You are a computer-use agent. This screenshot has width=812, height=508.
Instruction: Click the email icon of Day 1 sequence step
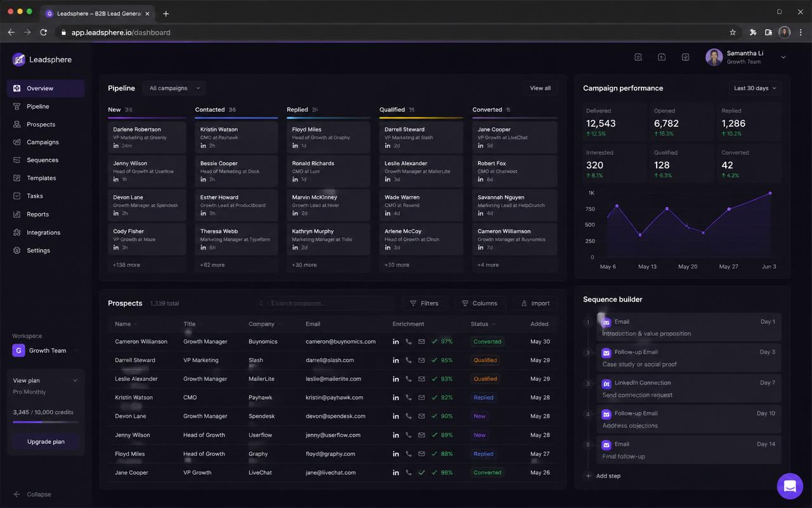606,322
